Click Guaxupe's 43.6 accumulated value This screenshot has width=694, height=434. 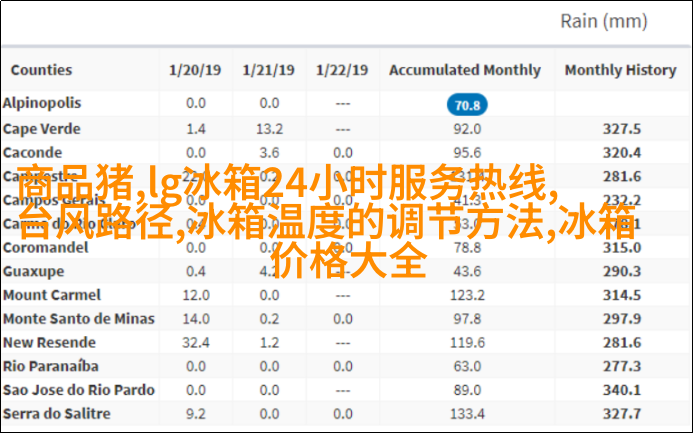(x=467, y=271)
